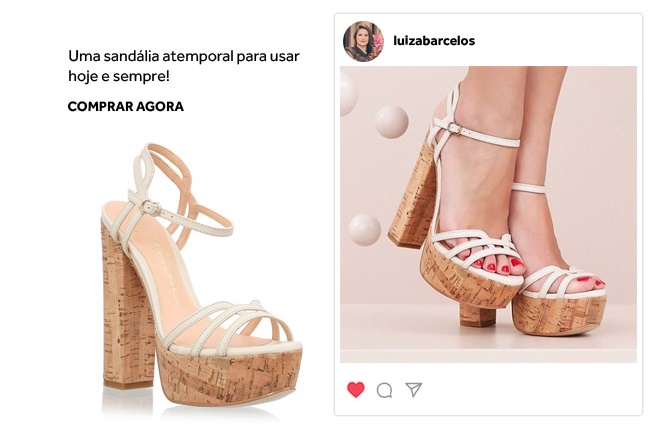Click the cork platform sole of the product sandal

coord(229,377)
